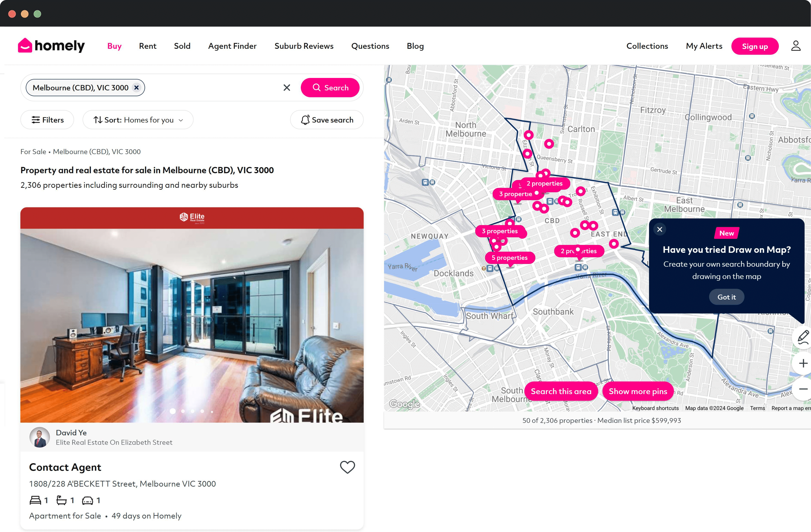This screenshot has height=532, width=811.
Task: Click Save search bell button
Action: (326, 120)
